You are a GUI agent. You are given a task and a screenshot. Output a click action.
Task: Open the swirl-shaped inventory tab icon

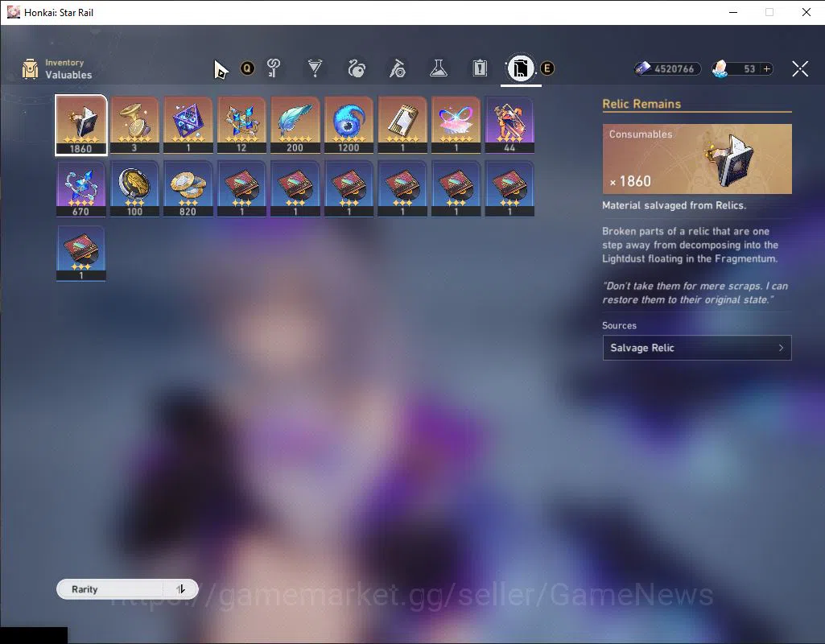click(x=357, y=68)
